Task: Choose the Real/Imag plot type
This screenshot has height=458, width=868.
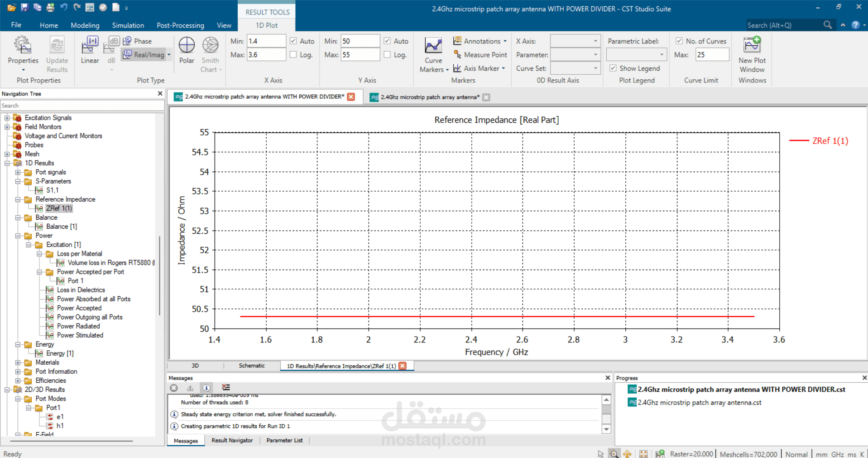Action: [x=144, y=55]
